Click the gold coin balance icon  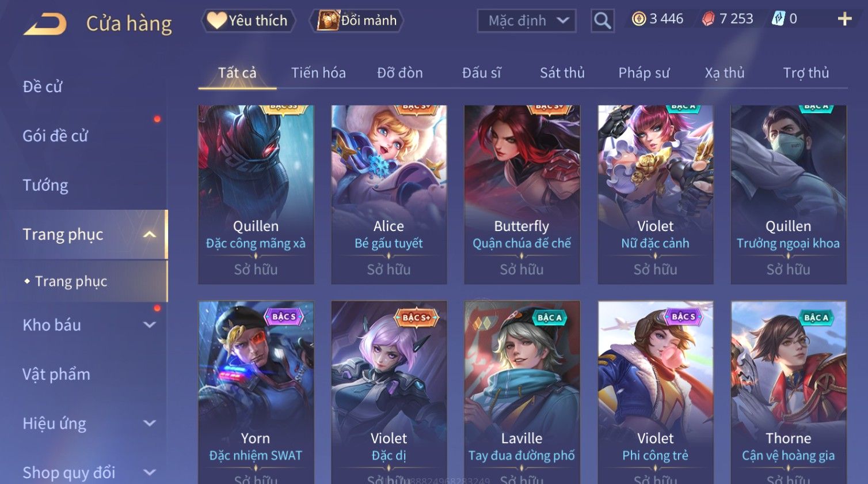638,19
